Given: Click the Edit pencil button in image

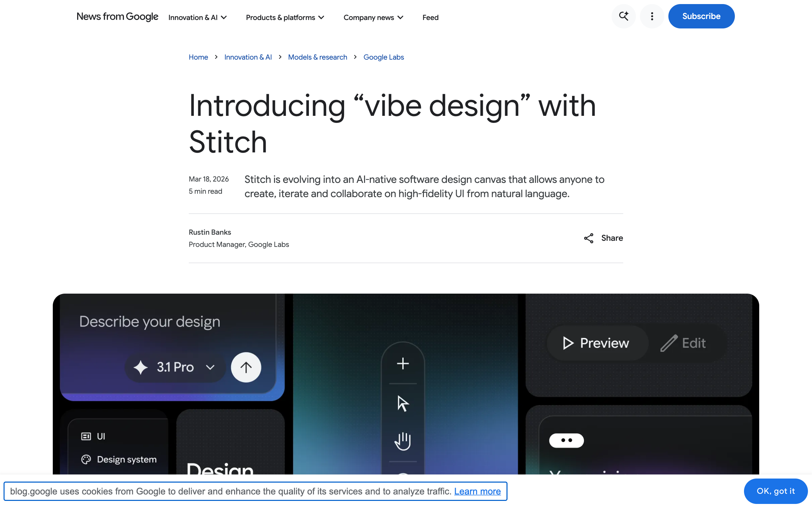Looking at the screenshot, I should click(684, 343).
